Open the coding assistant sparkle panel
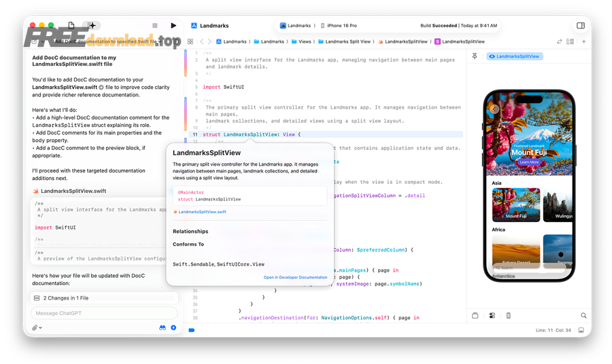 92,25
